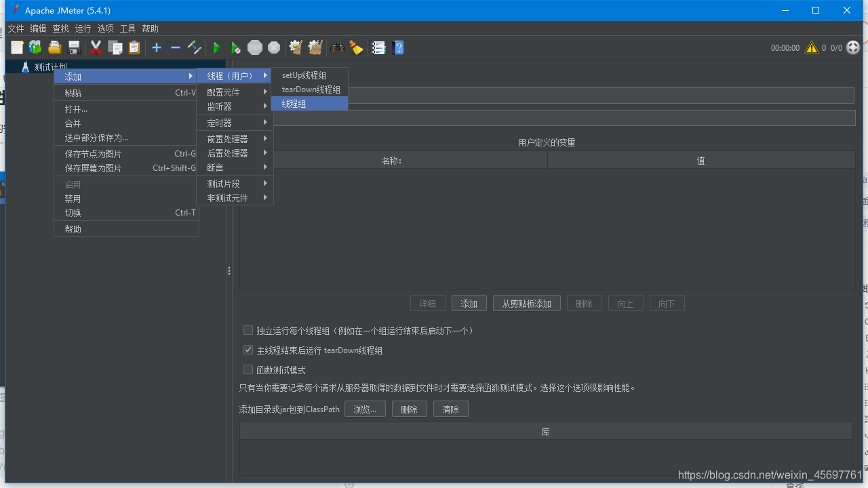Click the Shutdown test icon

point(274,47)
